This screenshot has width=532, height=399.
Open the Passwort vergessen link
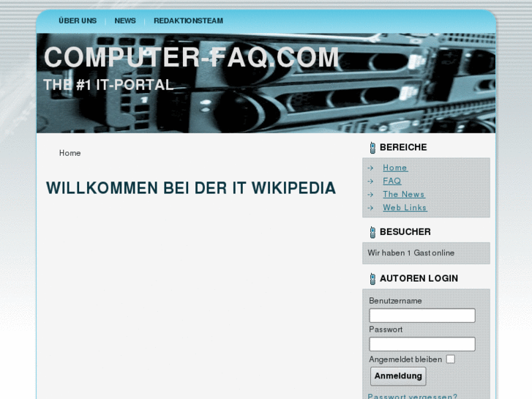[x=413, y=396]
